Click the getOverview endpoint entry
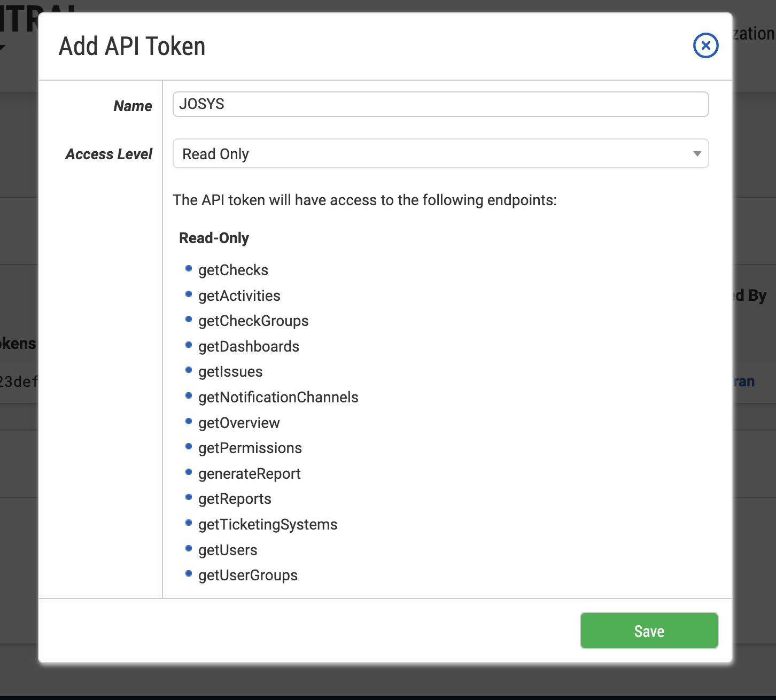The height and width of the screenshot is (700, 776). coord(239,423)
